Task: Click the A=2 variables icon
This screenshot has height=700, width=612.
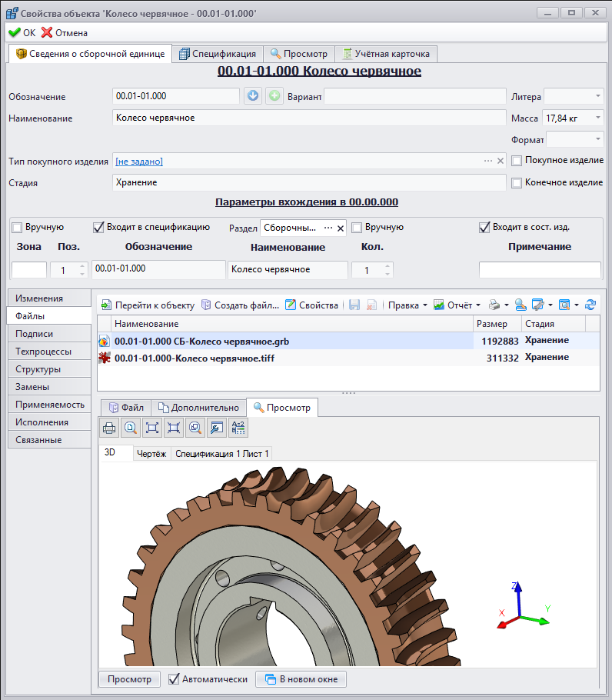Action: click(x=238, y=428)
